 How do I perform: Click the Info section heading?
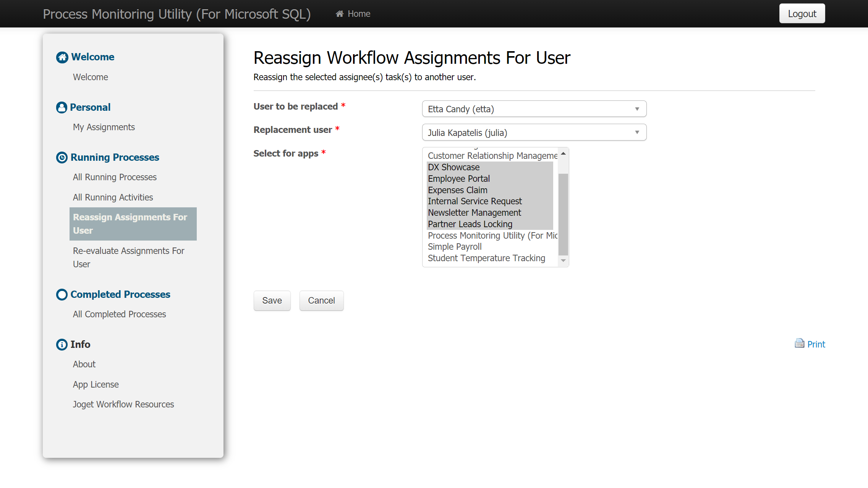[x=80, y=344]
